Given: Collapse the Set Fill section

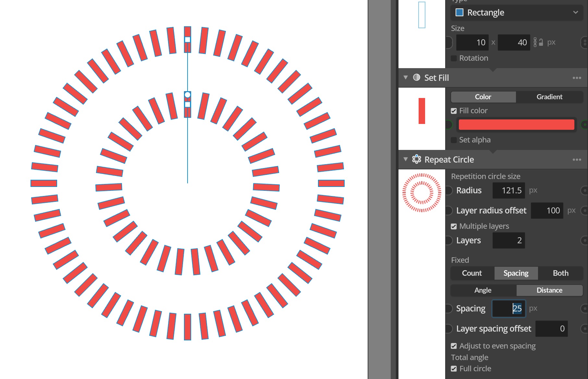Looking at the screenshot, I should point(405,78).
